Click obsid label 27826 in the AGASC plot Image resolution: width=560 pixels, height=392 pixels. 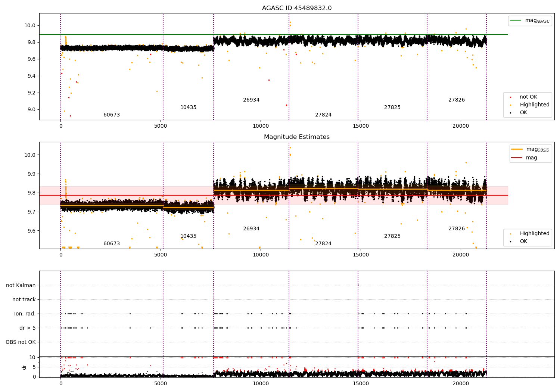(x=457, y=100)
